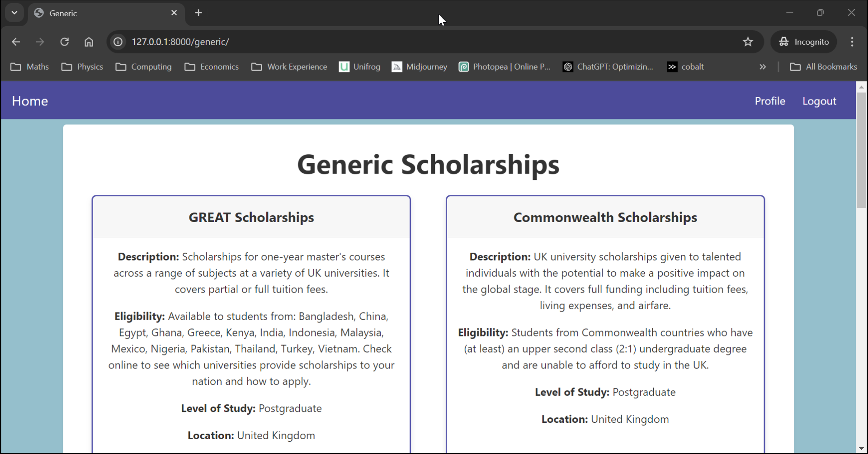Click the Commonwealth Scholarships card heading
868x454 pixels.
pos(605,218)
